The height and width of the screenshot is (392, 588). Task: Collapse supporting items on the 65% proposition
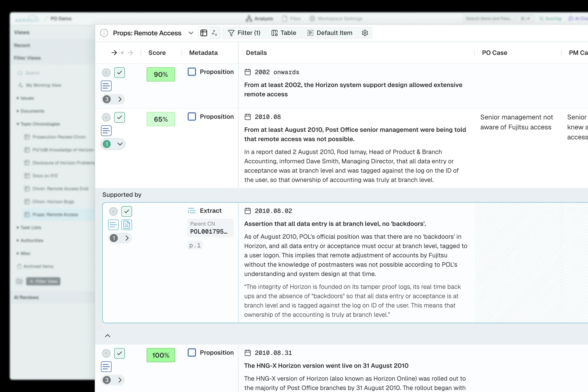coord(120,144)
